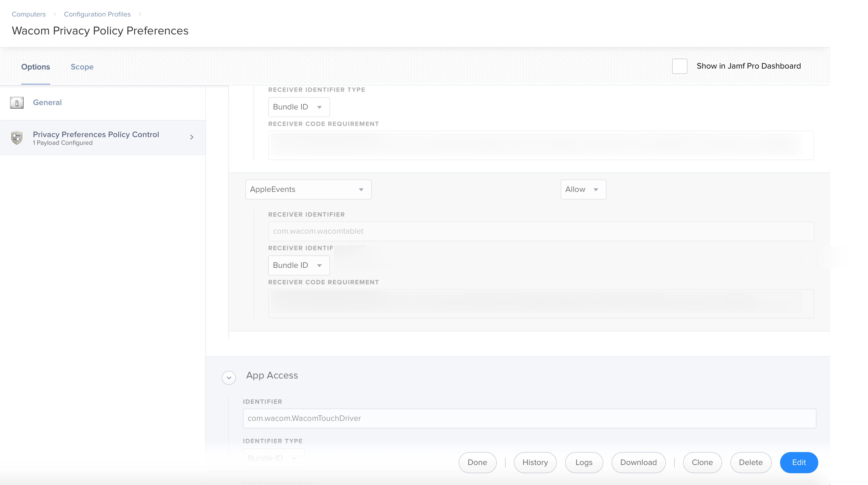Click the Receiver Identifier label
The image size is (868, 485).
coord(306,215)
